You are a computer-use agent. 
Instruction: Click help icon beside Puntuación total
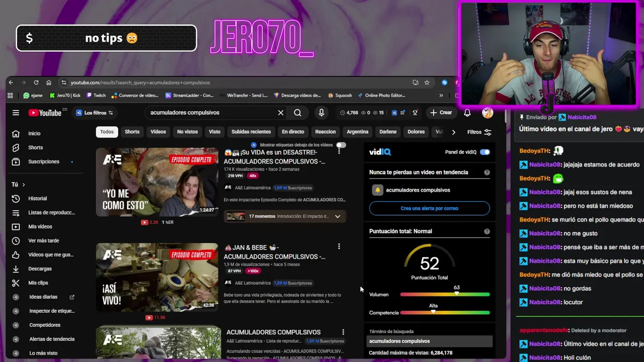487,231
